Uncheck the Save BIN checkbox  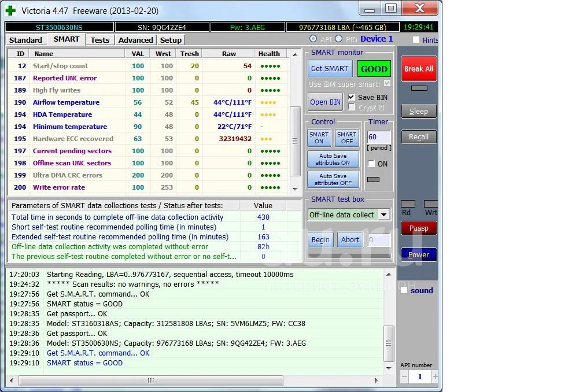tap(351, 97)
